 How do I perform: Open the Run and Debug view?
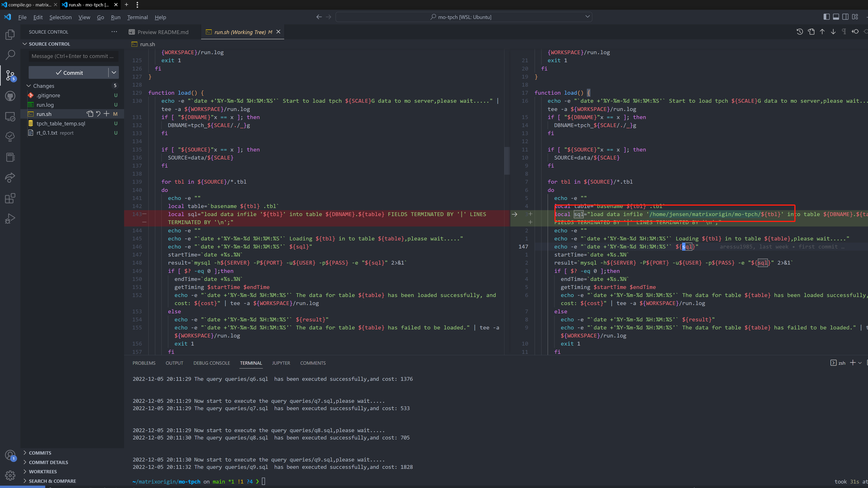pyautogui.click(x=10, y=218)
